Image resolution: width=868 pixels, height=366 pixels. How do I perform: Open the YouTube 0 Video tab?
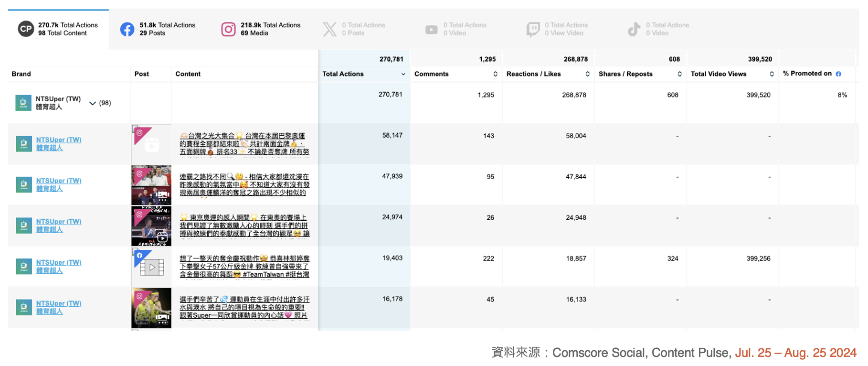tap(455, 29)
